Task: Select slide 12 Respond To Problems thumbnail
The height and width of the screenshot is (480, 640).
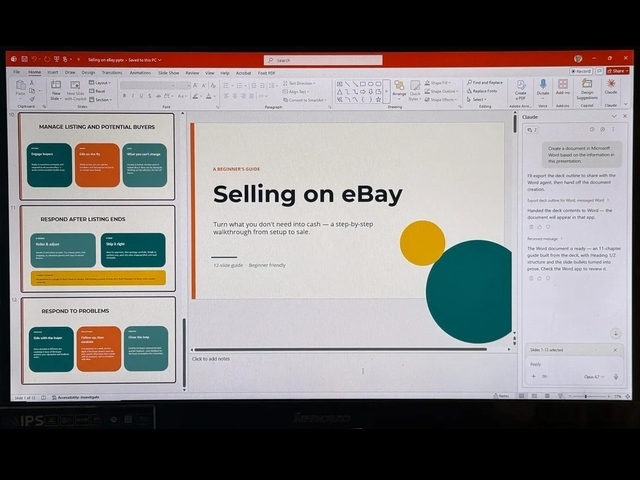Action: point(99,340)
